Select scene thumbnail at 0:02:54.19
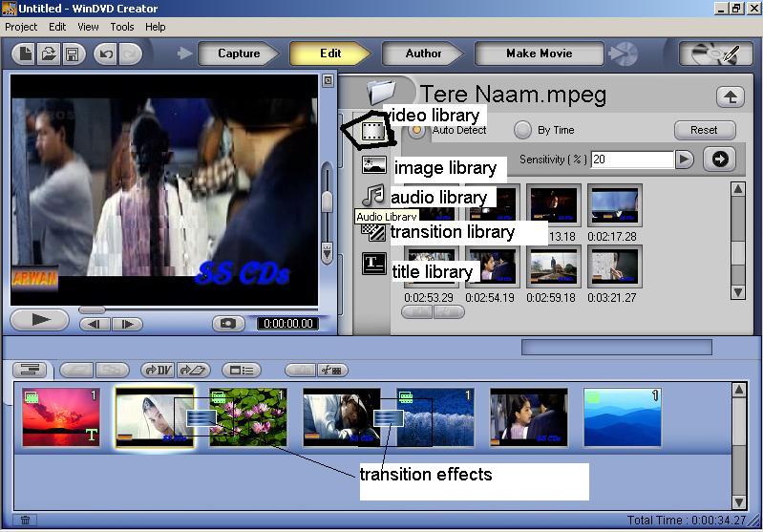The width and height of the screenshot is (763, 532). (x=492, y=266)
